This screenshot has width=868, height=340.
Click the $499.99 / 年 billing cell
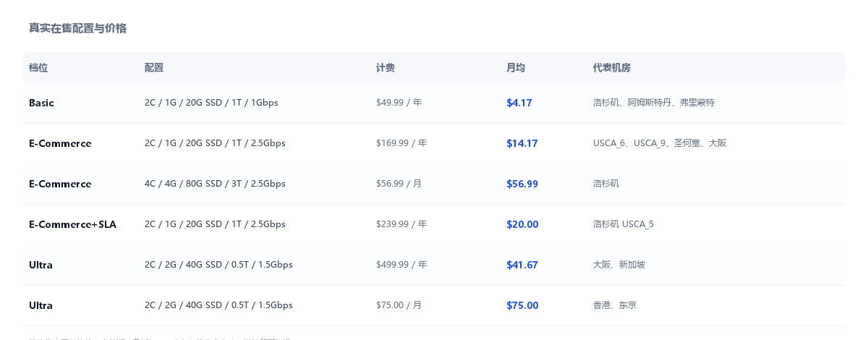tap(401, 265)
